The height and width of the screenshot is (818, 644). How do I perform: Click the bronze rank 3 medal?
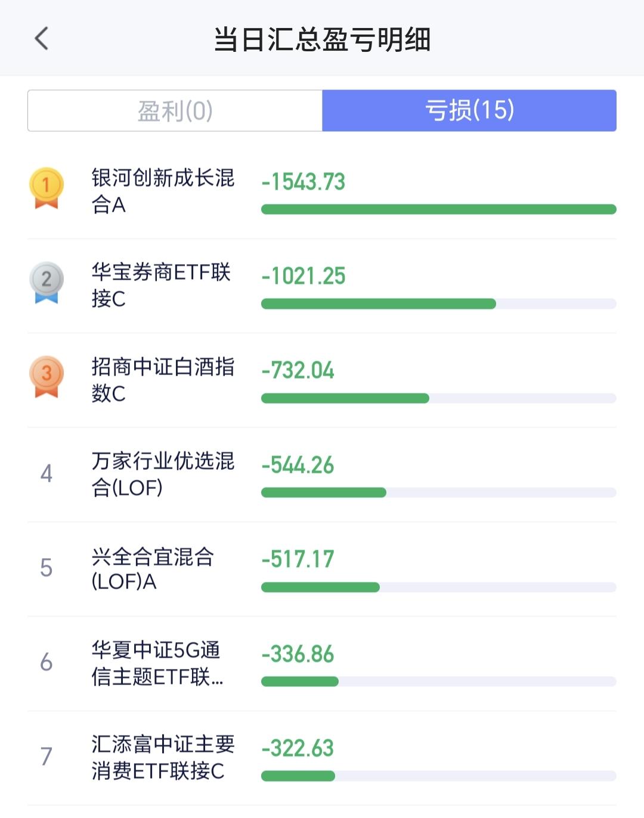46,376
